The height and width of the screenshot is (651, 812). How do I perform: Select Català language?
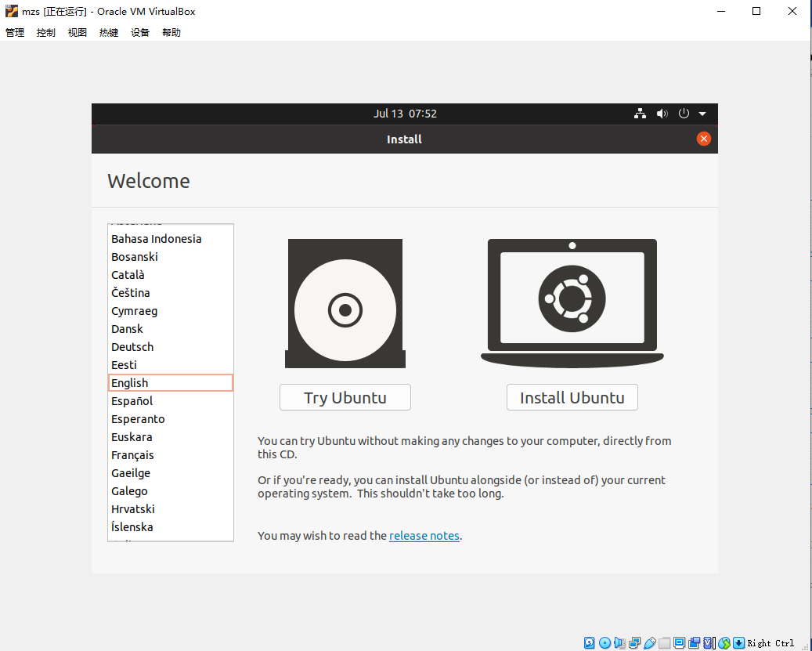[171, 275]
